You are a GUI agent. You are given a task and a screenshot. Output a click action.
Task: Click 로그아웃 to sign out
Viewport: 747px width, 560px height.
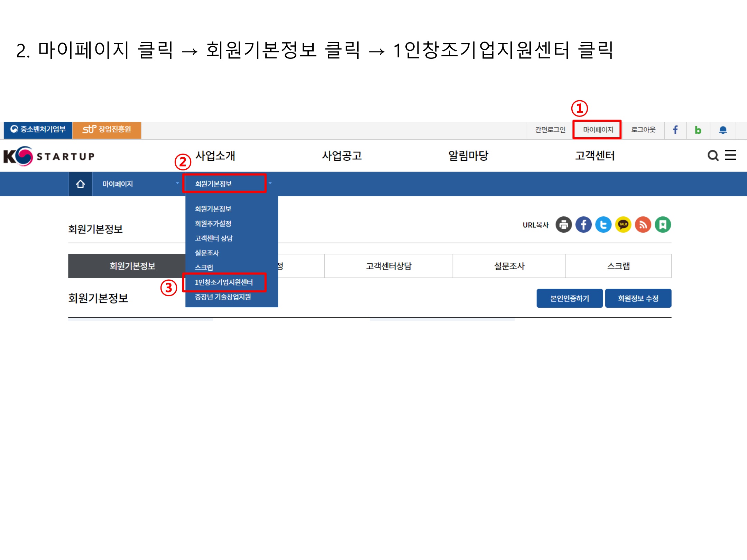(643, 130)
